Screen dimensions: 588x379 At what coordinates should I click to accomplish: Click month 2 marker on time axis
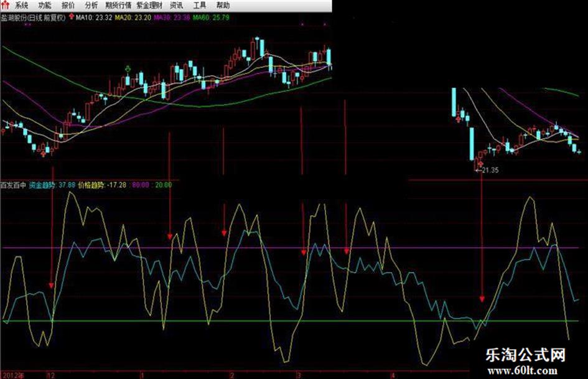click(x=232, y=375)
